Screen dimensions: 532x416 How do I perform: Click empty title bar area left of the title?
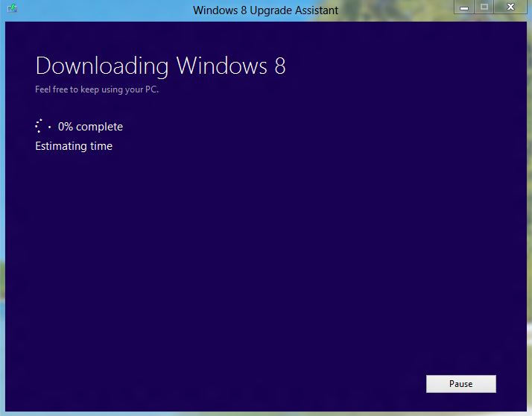click(x=104, y=10)
